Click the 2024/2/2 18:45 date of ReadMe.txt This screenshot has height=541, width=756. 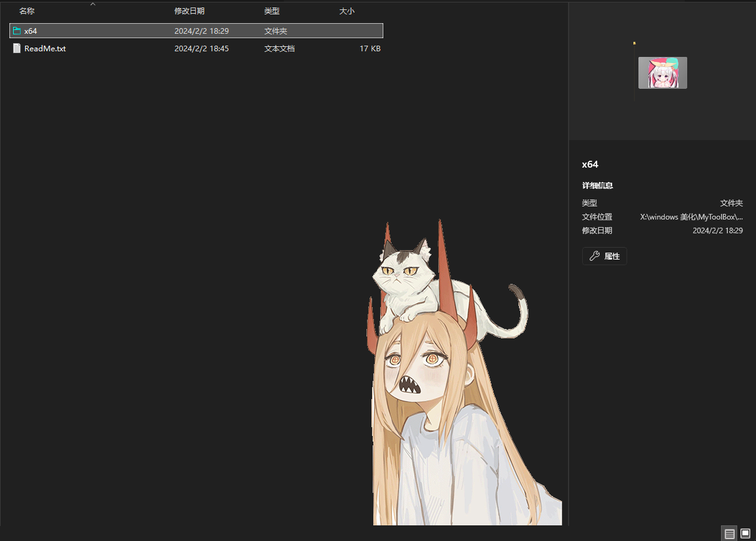[x=201, y=48]
